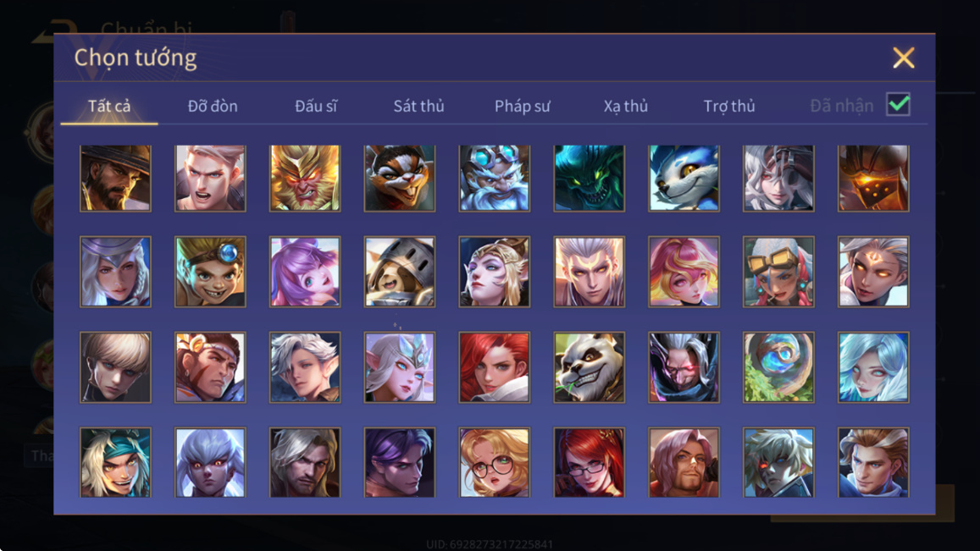
Task: Pick the white-bearded dwarf with goggles
Action: click(495, 178)
